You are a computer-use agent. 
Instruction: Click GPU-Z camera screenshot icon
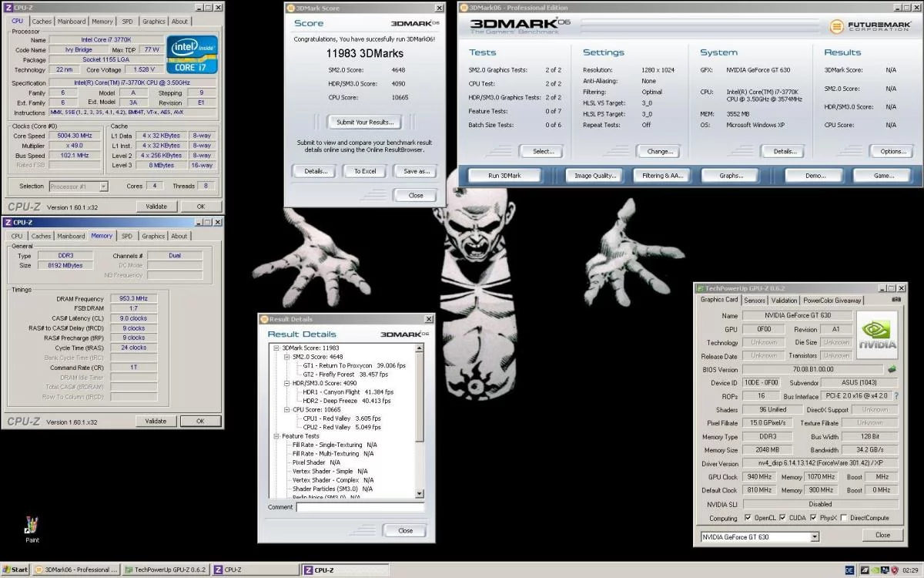896,300
